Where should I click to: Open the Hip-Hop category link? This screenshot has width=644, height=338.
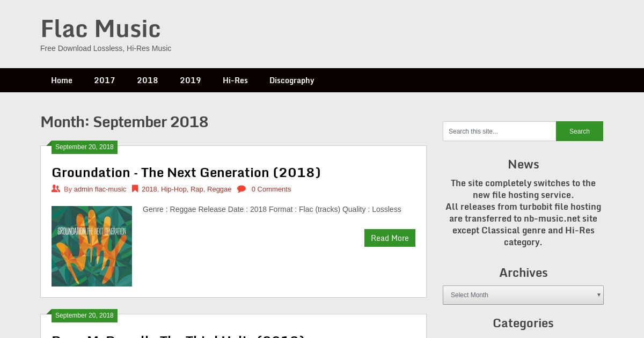(x=173, y=189)
